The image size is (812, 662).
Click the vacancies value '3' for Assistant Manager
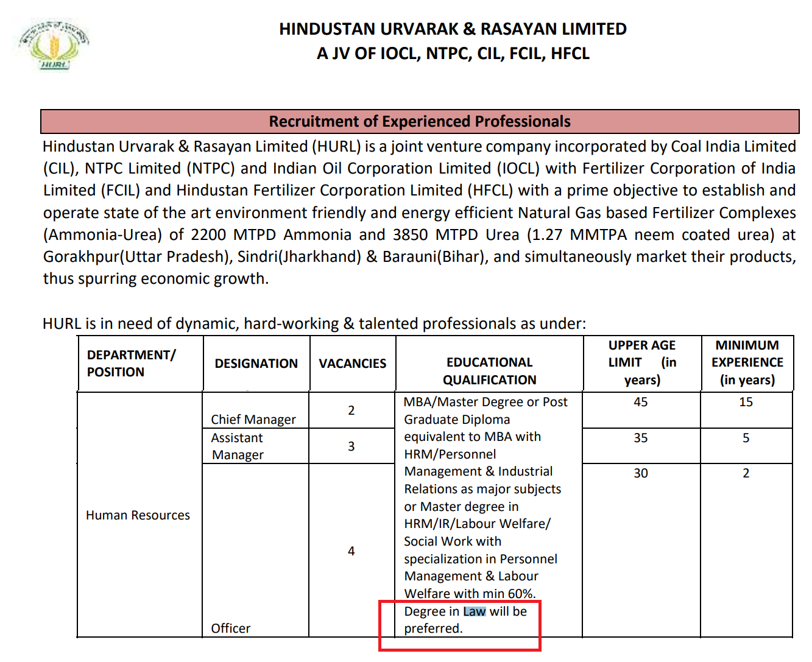(351, 446)
